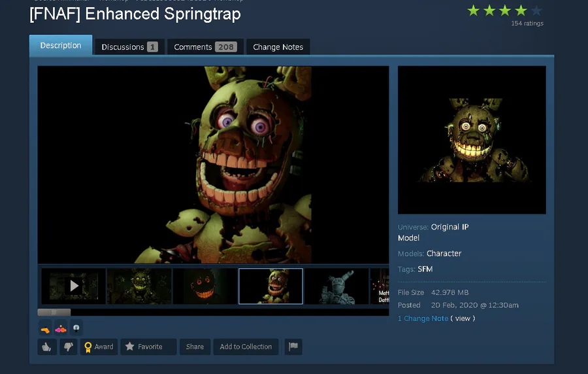Open the Discussions tab
The image size is (588, 374).
tap(130, 47)
